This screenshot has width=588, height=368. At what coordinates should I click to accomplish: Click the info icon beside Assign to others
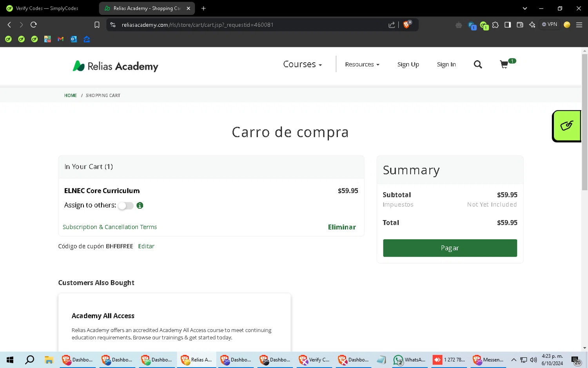pos(140,205)
